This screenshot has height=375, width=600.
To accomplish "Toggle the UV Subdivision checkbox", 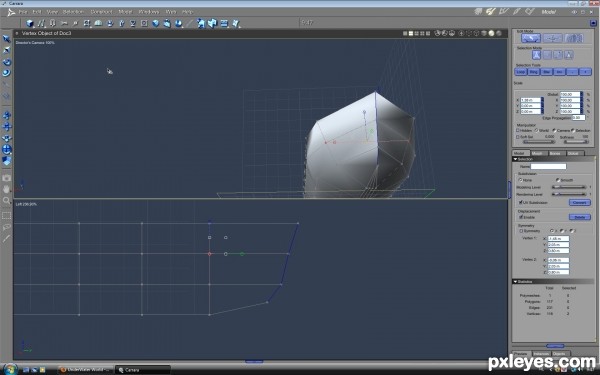I will (521, 202).
